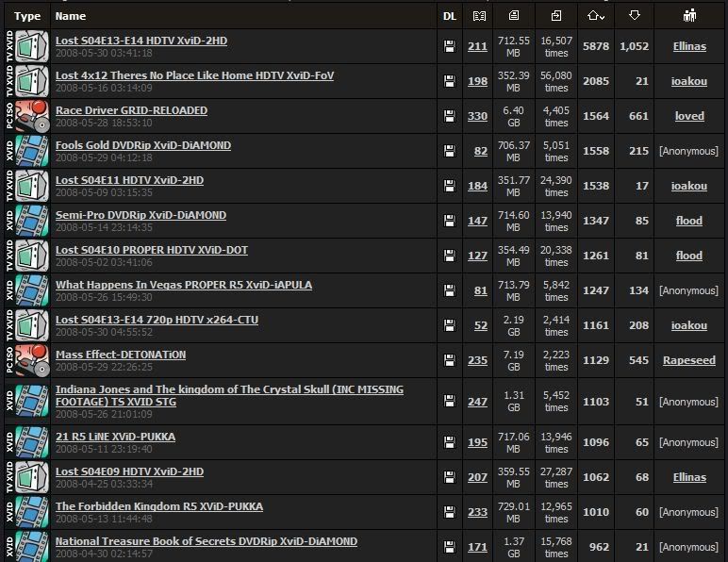Viewport: 728px width, 562px height.
Task: Open uploader Rapeseed's profile link
Action: coord(689,360)
